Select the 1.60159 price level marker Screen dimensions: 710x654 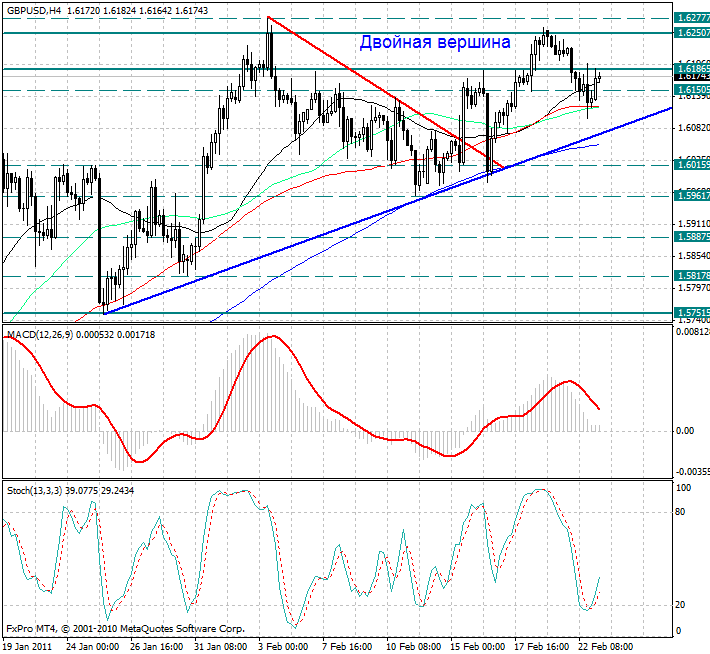(691, 164)
